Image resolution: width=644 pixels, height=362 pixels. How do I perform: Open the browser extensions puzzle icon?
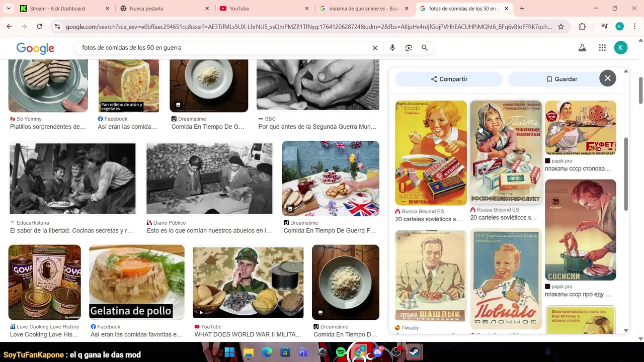[x=582, y=27]
